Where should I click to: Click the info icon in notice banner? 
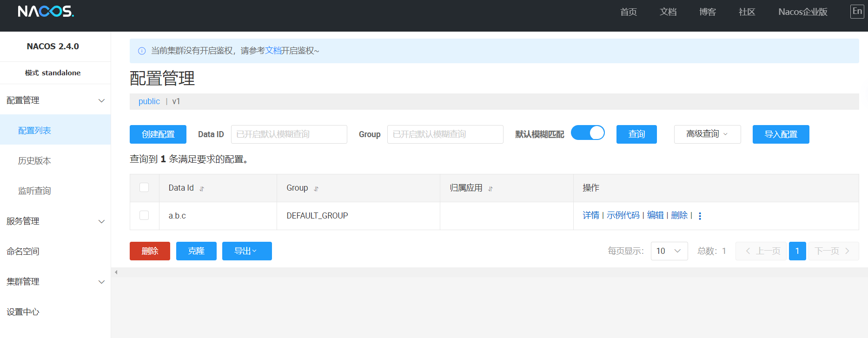click(142, 51)
